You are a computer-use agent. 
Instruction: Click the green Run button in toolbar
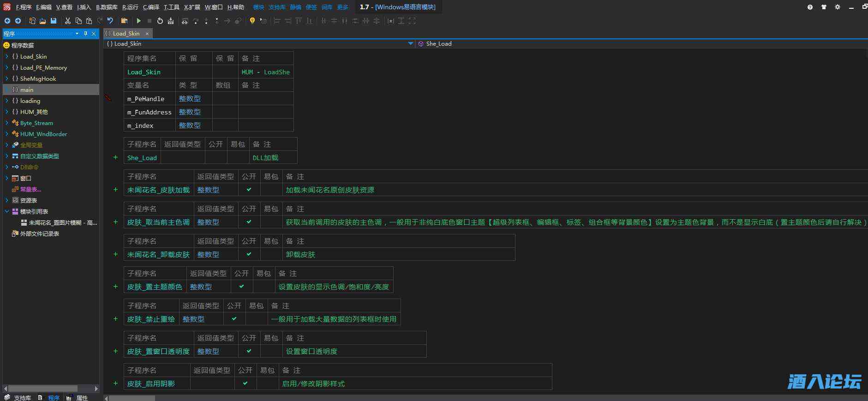point(138,21)
